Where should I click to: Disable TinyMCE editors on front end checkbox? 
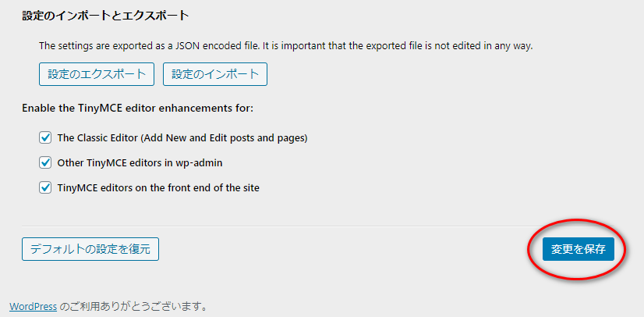44,187
